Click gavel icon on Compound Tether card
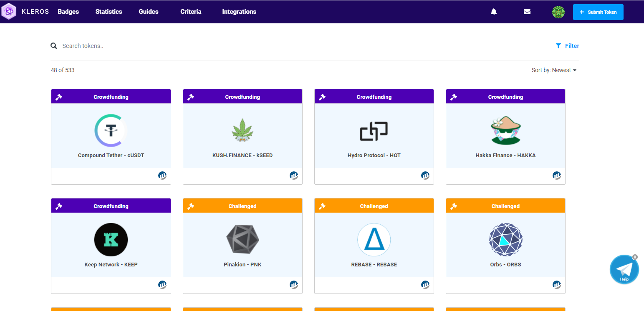 click(59, 97)
